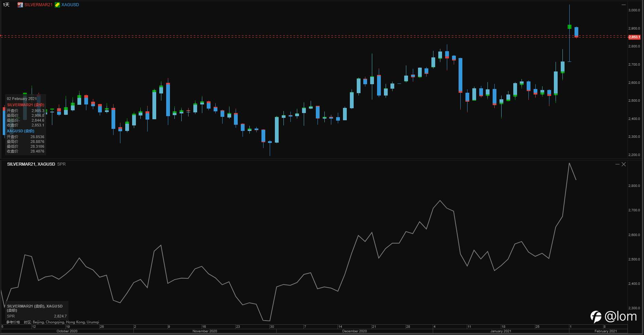Image resolution: width=644 pixels, height=335 pixels.
Task: Click the 参考价格 reference price label
Action: coord(13,322)
